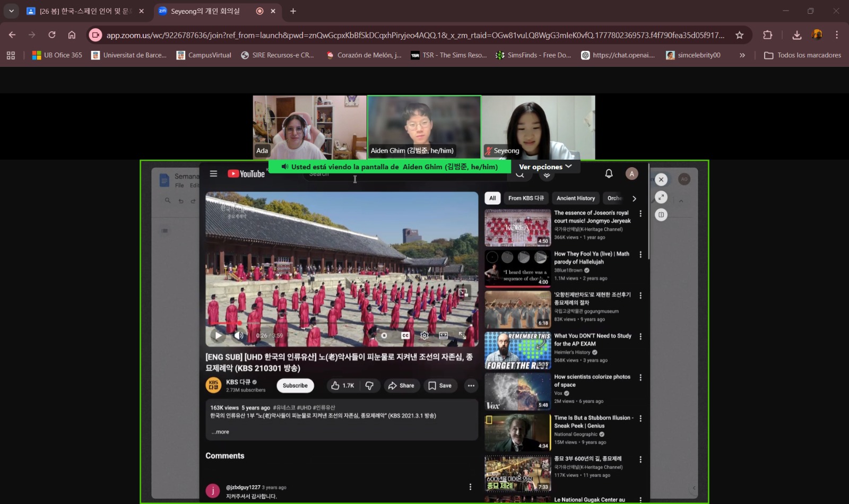The height and width of the screenshot is (504, 849).
Task: Go to the browser home page
Action: pyautogui.click(x=72, y=35)
